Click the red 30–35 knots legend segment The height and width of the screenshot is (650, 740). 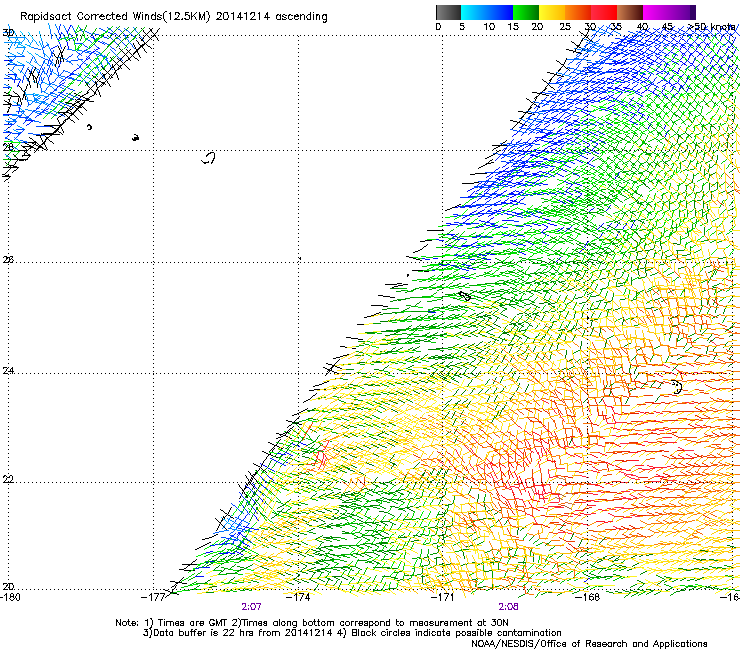tap(604, 12)
